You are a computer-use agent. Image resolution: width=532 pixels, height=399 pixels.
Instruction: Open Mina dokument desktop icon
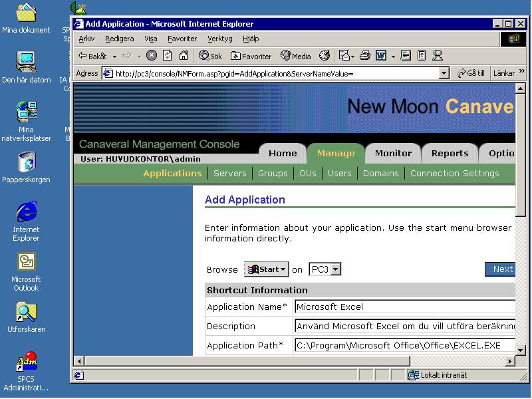pyautogui.click(x=26, y=19)
